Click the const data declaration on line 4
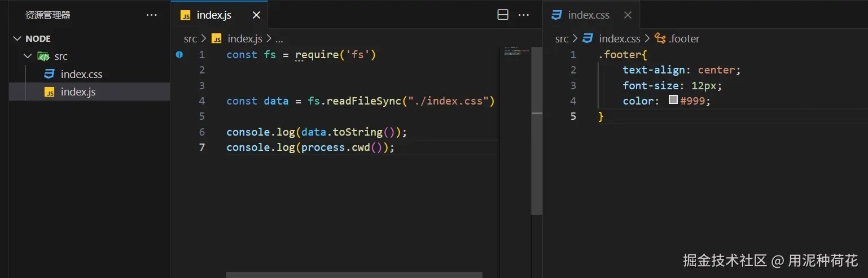The height and width of the screenshot is (278, 868). (x=257, y=101)
